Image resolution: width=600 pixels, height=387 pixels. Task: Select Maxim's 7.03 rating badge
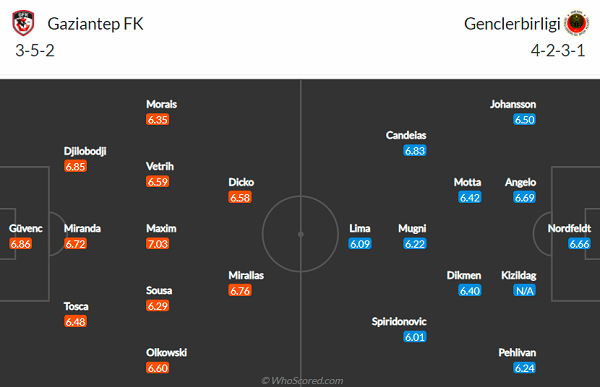(x=157, y=244)
